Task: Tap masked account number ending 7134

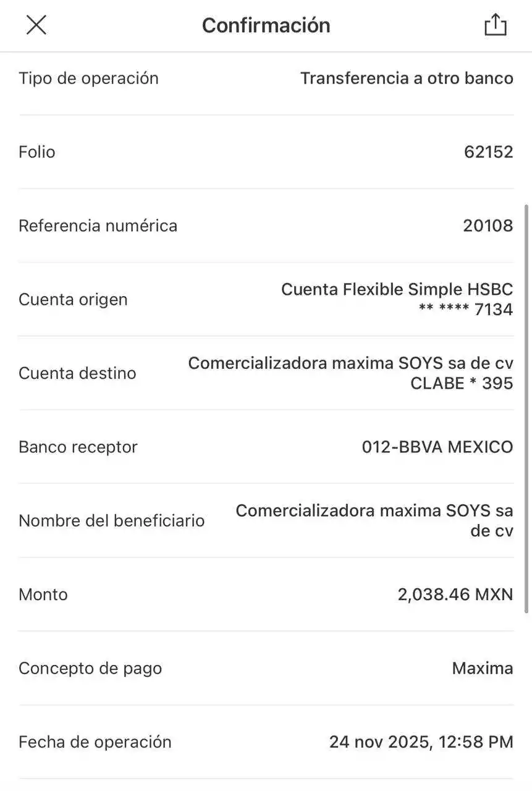Action: point(466,309)
